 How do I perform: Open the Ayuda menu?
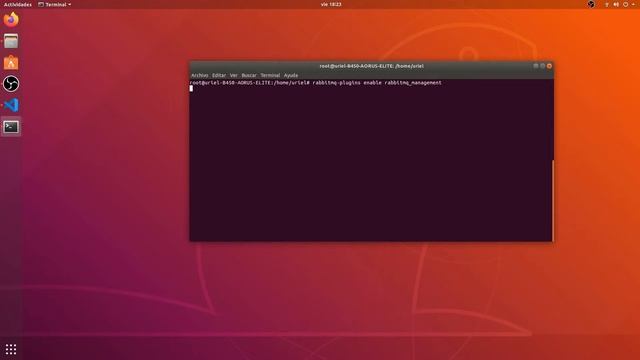[x=291, y=76]
